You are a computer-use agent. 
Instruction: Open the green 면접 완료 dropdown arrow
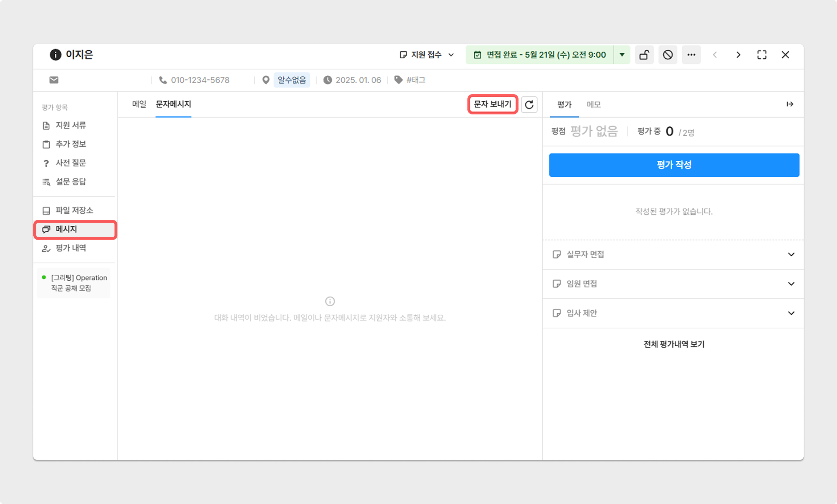coord(622,55)
